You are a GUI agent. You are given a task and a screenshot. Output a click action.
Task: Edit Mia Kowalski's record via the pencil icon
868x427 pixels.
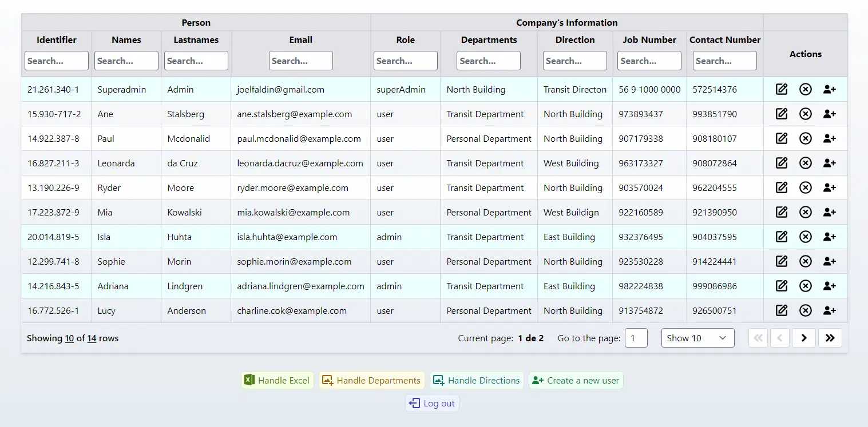[781, 212]
